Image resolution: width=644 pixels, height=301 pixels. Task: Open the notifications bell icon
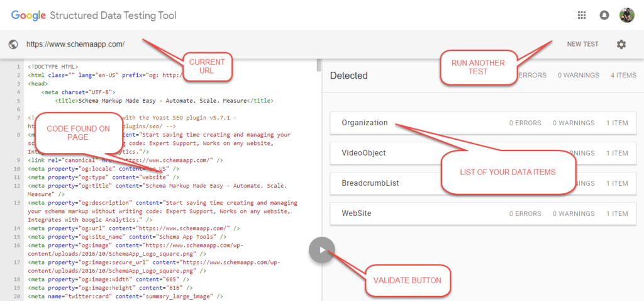604,15
